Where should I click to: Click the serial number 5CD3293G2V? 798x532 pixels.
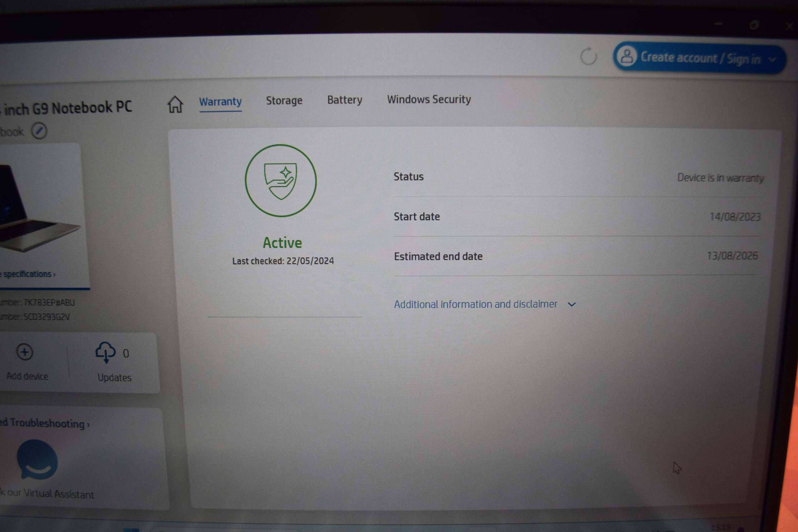46,317
